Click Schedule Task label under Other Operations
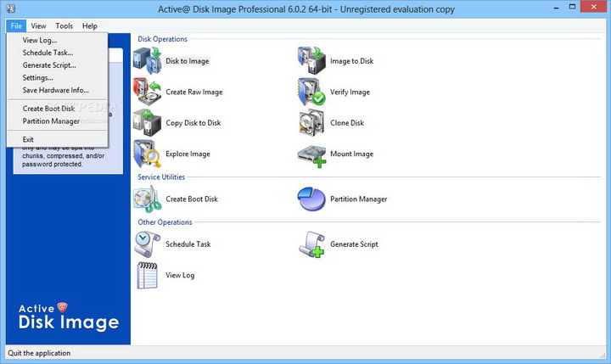Image resolution: width=611 pixels, height=364 pixels. click(x=188, y=244)
